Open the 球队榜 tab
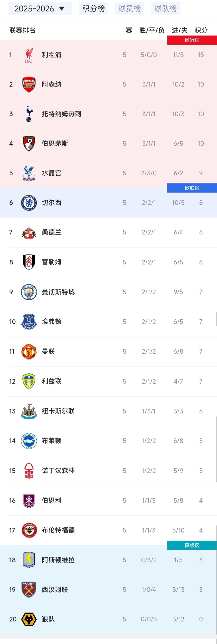217x644 pixels. 166,8
